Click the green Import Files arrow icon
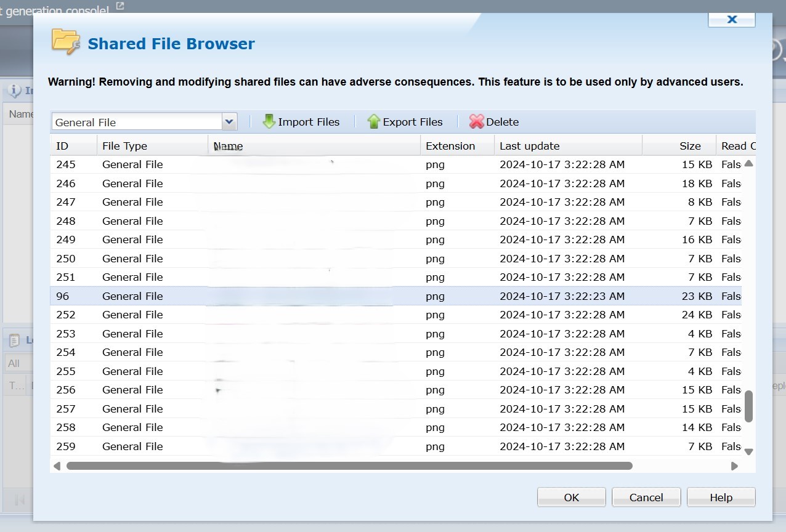The width and height of the screenshot is (786, 532). [x=269, y=121]
